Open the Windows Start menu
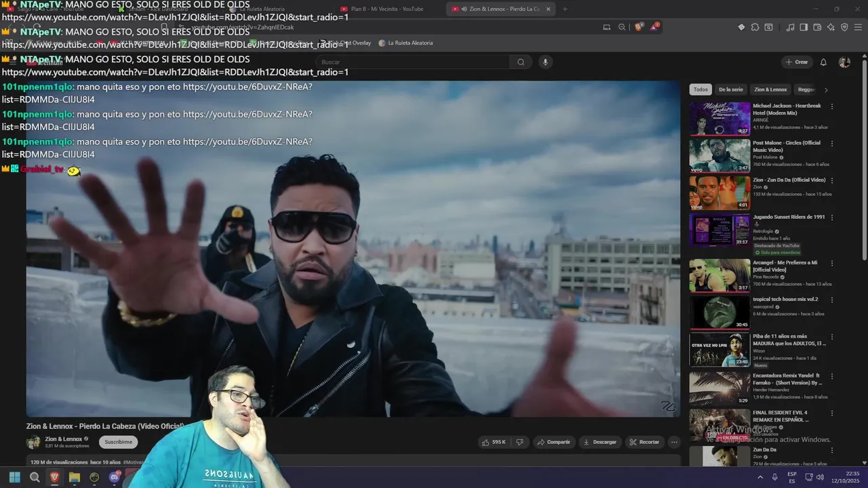 [x=15, y=477]
